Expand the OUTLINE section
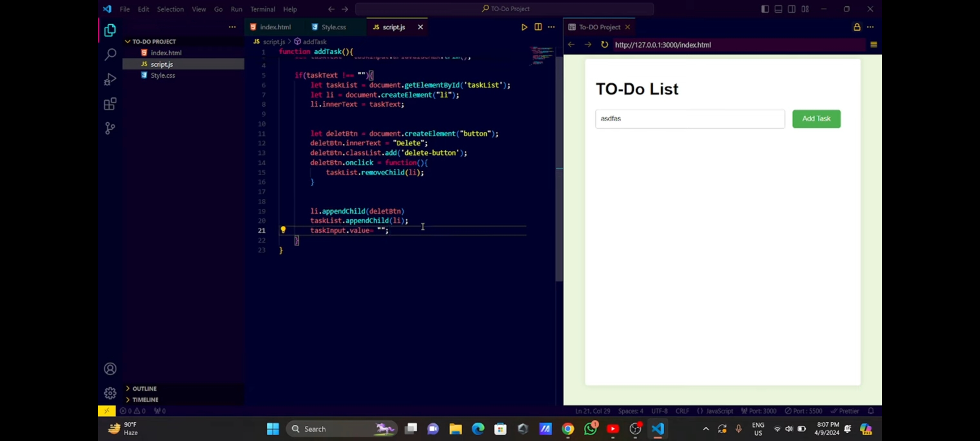Screen dimensions: 980x441 coord(144,388)
